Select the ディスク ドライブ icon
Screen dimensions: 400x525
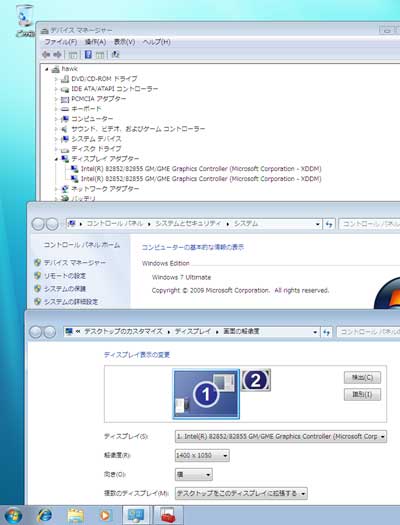pyautogui.click(x=65, y=149)
